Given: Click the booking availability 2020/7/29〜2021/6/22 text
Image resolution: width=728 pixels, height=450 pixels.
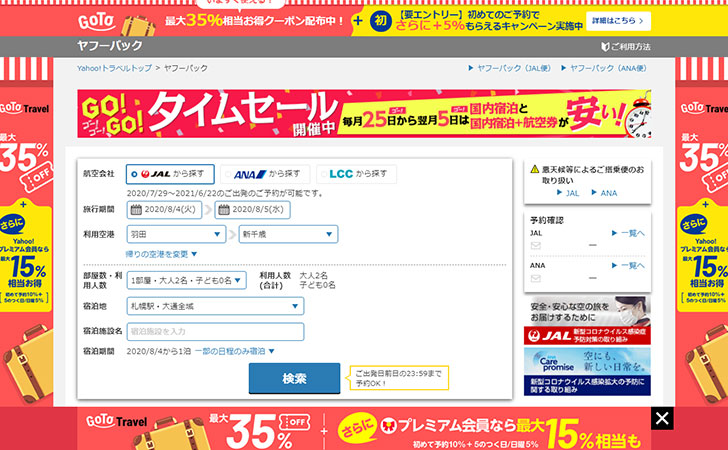Looking at the screenshot, I should point(225,193).
